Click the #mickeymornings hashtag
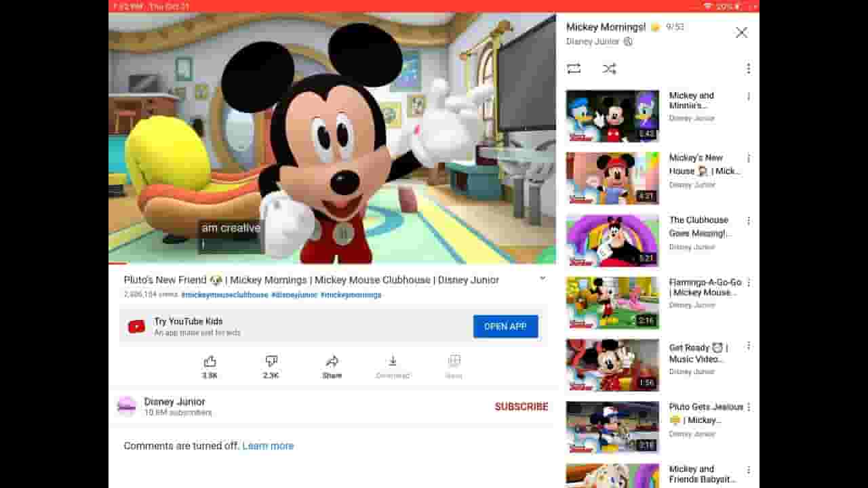This screenshot has width=868, height=488. [x=351, y=295]
